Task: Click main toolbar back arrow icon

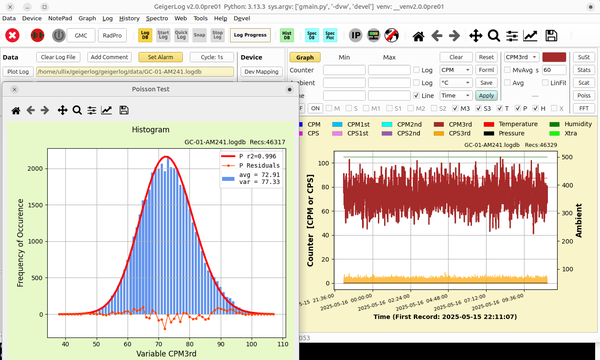Action: tap(437, 36)
